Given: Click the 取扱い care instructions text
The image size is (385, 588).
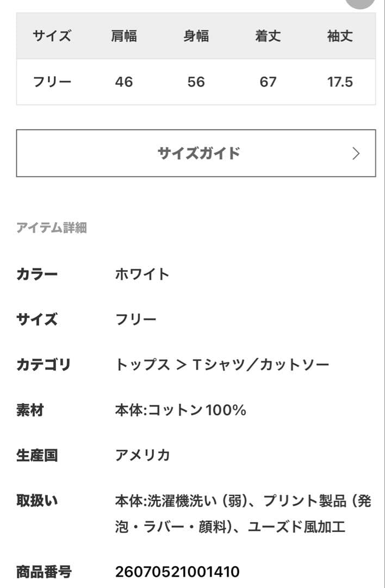Looking at the screenshot, I should point(243,514).
